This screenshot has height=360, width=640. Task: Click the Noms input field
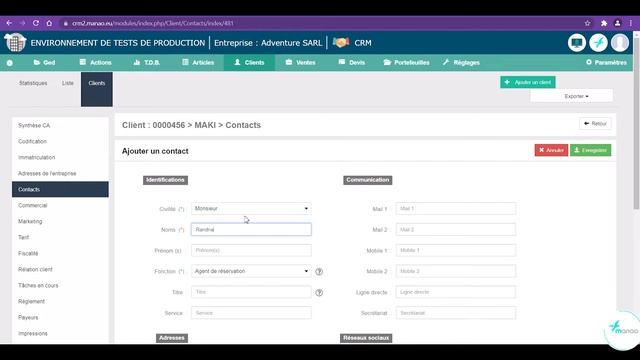coord(251,229)
